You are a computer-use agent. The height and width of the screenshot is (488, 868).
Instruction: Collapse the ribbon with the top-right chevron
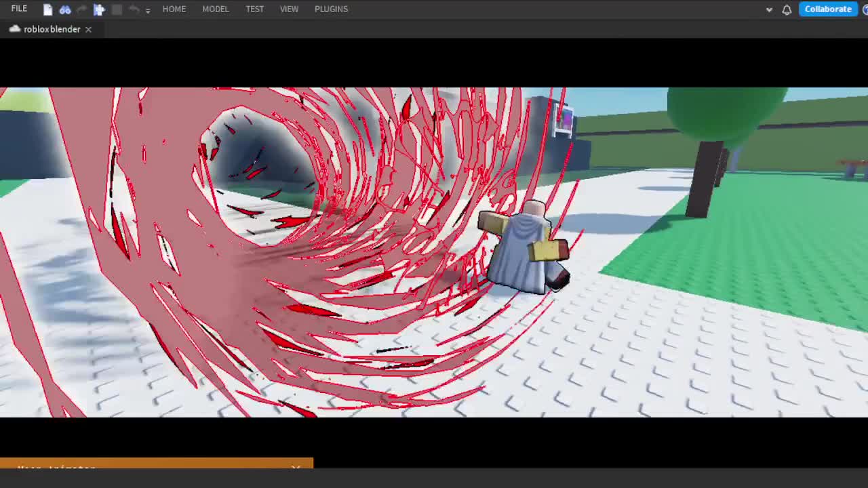(x=769, y=9)
